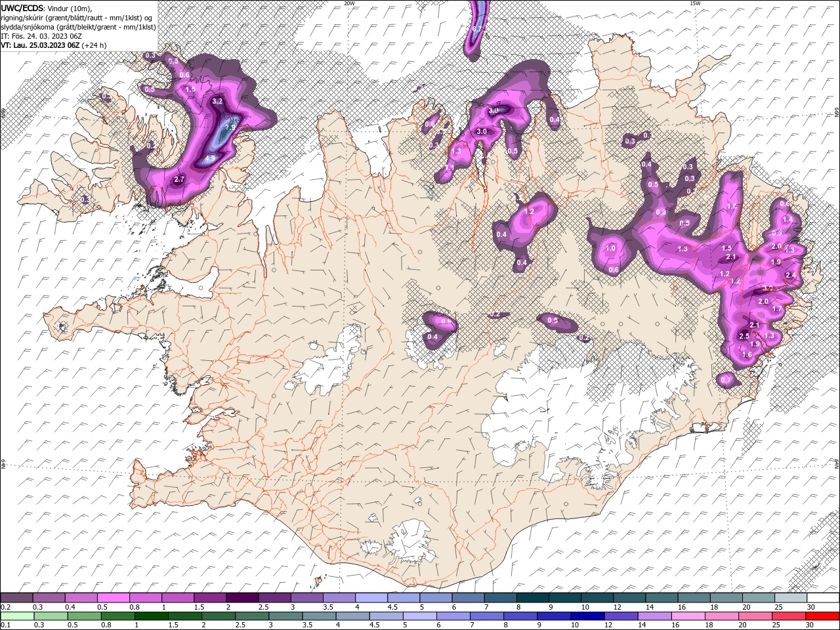The height and width of the screenshot is (630, 840).
Task: Click the valid time 'VT: Lau. 25.03.2023 06Z'
Action: (41, 45)
